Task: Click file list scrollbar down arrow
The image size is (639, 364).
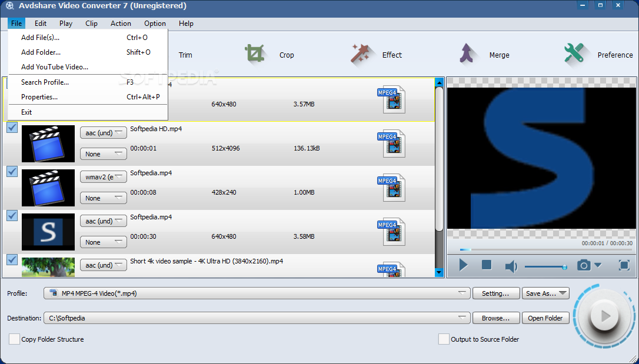Action: point(439,272)
